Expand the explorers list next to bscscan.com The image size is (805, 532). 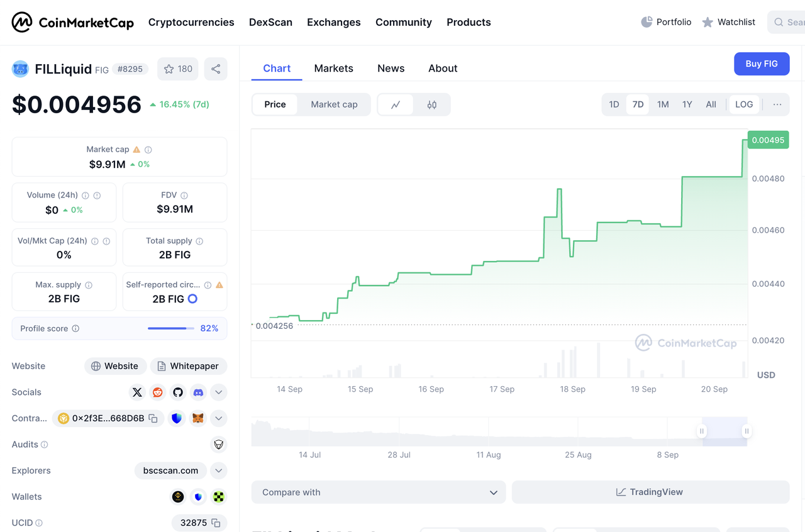pyautogui.click(x=218, y=470)
